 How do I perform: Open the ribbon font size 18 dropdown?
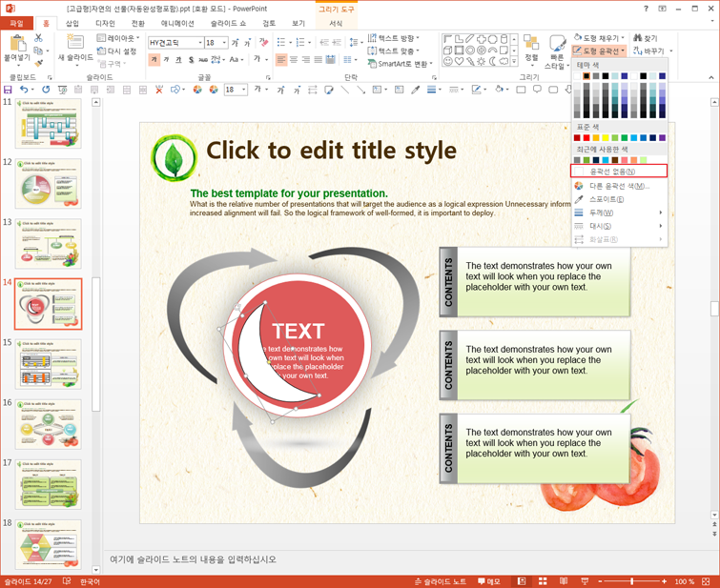click(x=224, y=43)
